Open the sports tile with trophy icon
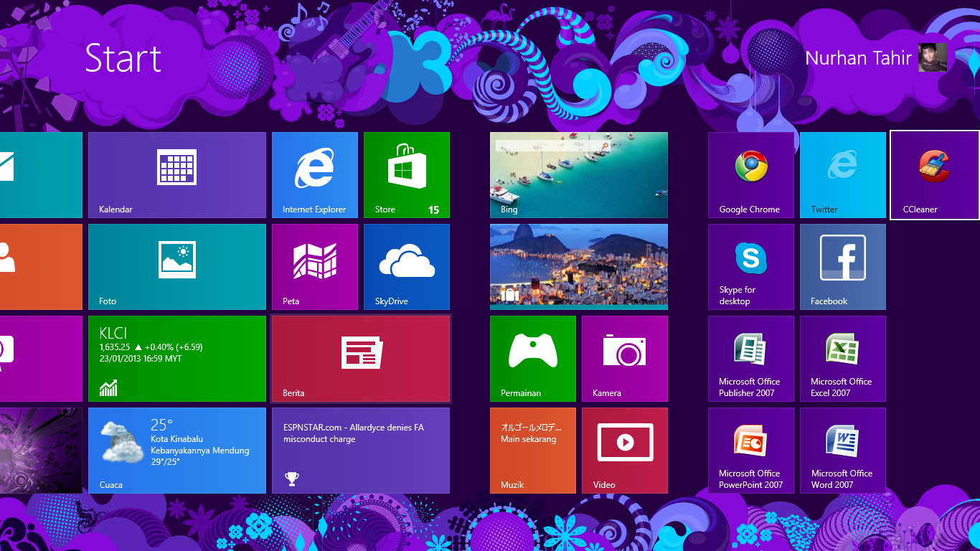980x551 pixels. (361, 451)
